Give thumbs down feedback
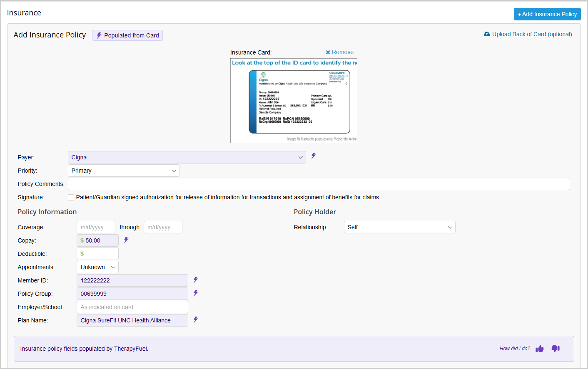The image size is (588, 369). tap(556, 349)
